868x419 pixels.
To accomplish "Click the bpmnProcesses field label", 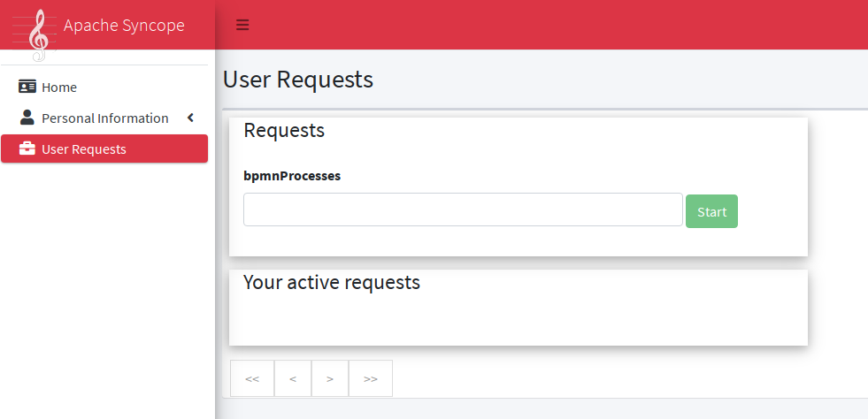I will pyautogui.click(x=292, y=176).
